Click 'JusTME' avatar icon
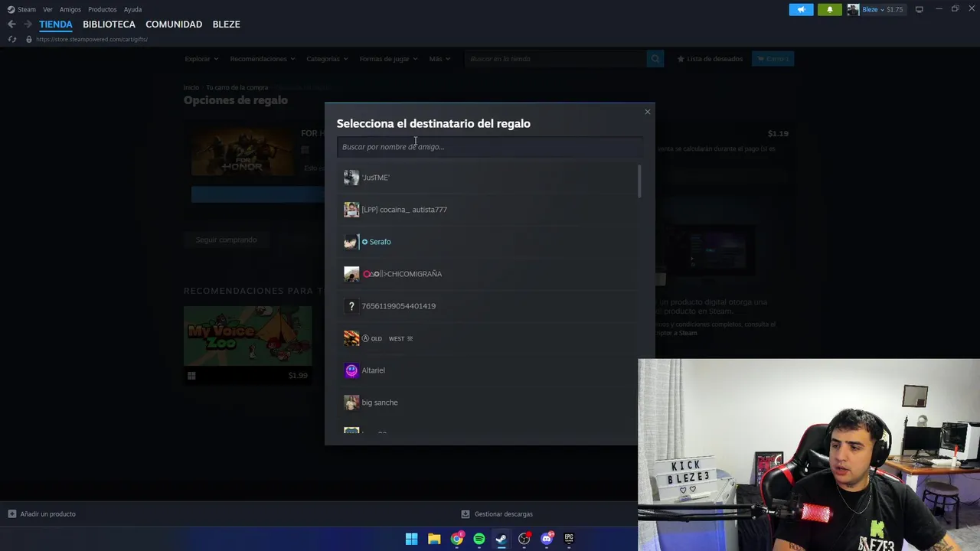 click(351, 178)
